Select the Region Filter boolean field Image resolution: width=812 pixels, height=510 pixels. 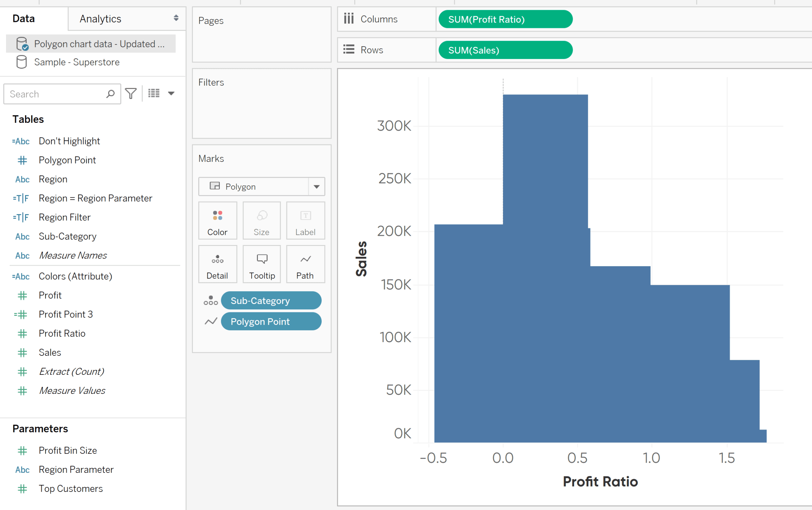click(x=65, y=217)
